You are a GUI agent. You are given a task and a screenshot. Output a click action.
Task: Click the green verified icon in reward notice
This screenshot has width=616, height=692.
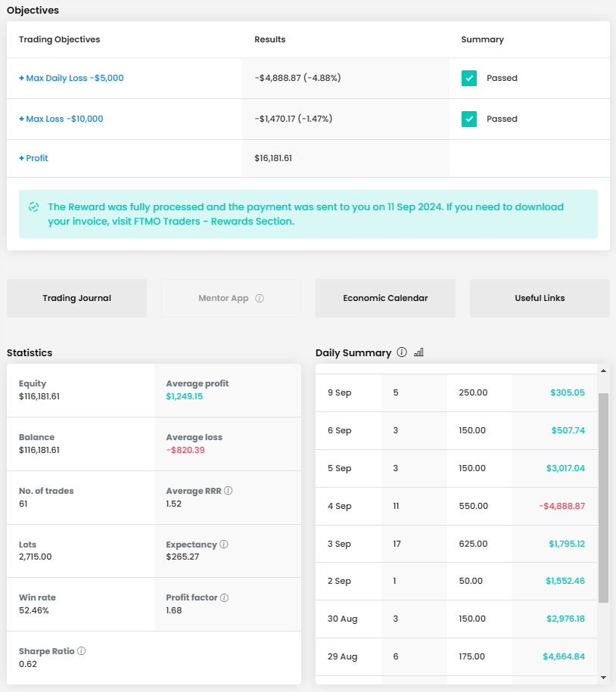tap(33, 207)
